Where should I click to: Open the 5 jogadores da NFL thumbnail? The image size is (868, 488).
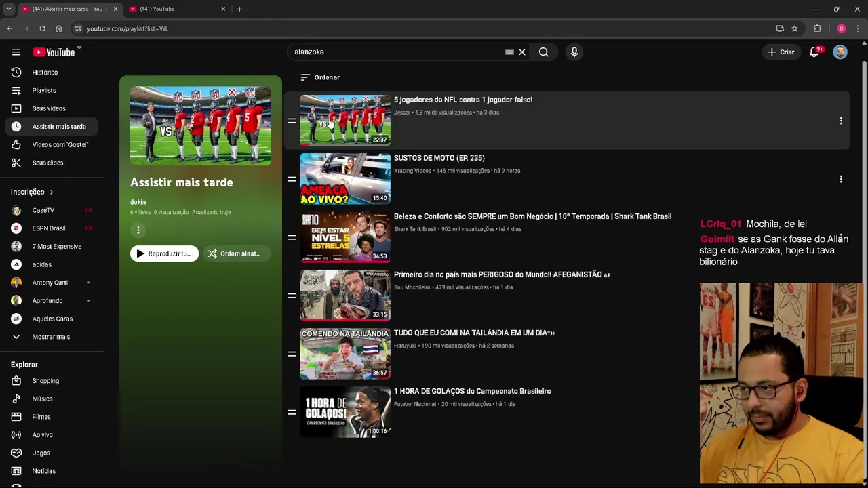[x=345, y=120]
